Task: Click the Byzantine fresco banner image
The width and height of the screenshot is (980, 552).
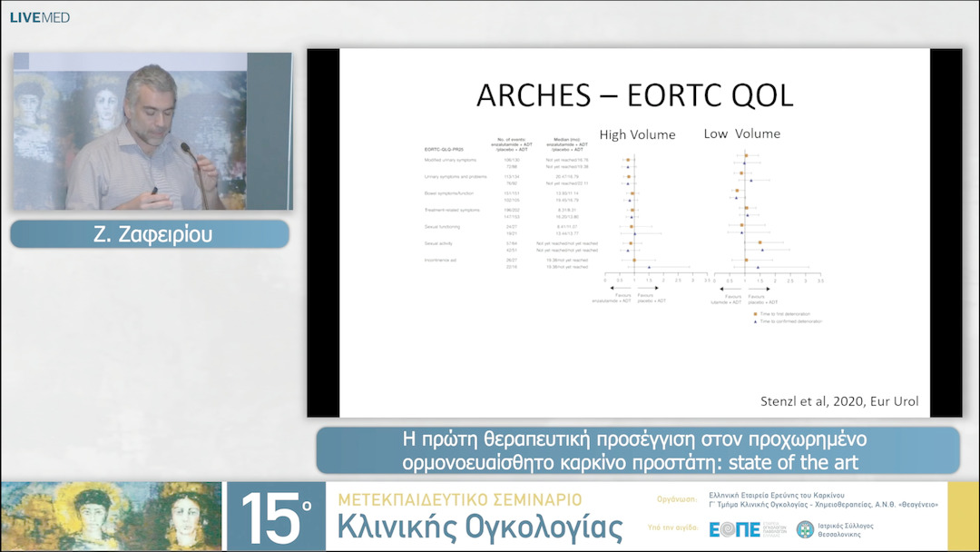Action: (111, 517)
